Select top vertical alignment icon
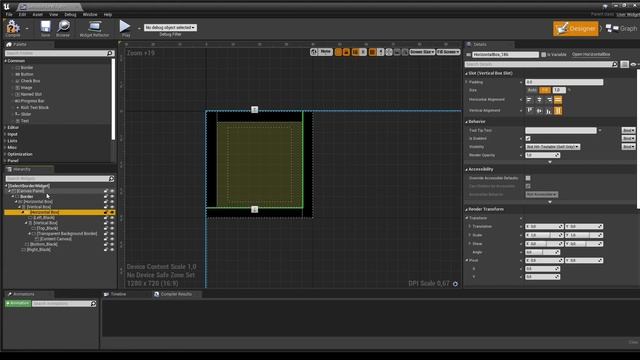Screen dimensions: 640x360 (530, 111)
